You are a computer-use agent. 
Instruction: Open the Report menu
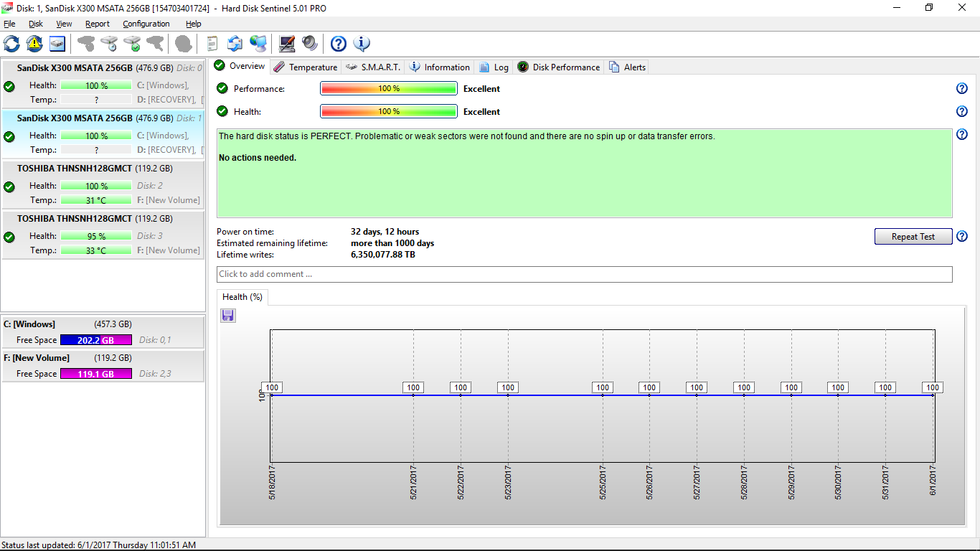(98, 24)
